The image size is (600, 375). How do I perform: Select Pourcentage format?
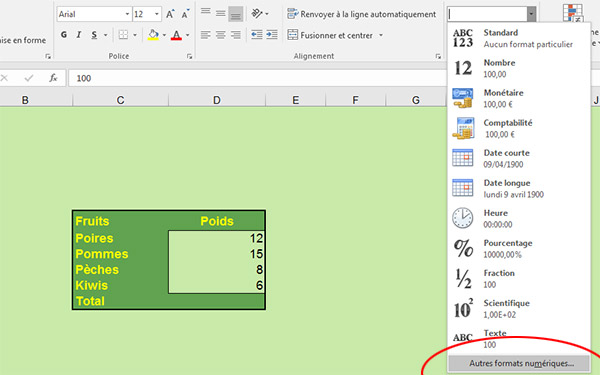(x=518, y=249)
